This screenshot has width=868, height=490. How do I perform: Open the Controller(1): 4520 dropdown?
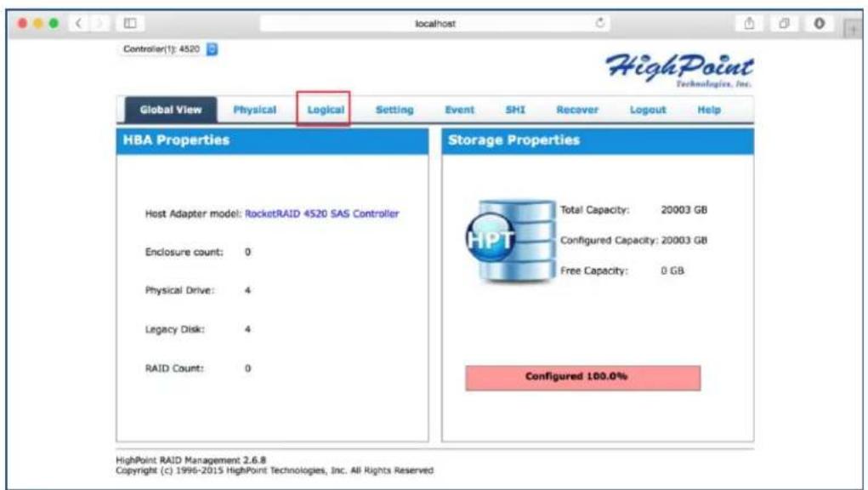169,49
